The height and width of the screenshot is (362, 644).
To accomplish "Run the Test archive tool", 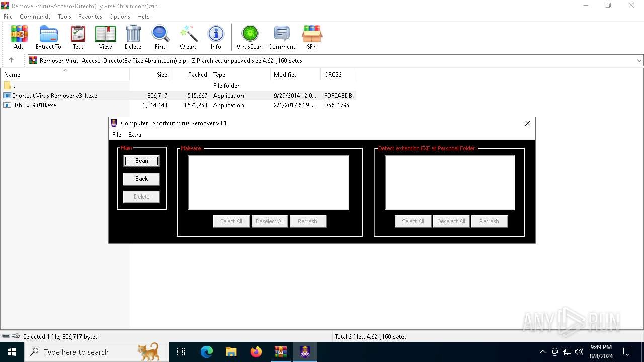I will coord(78,37).
